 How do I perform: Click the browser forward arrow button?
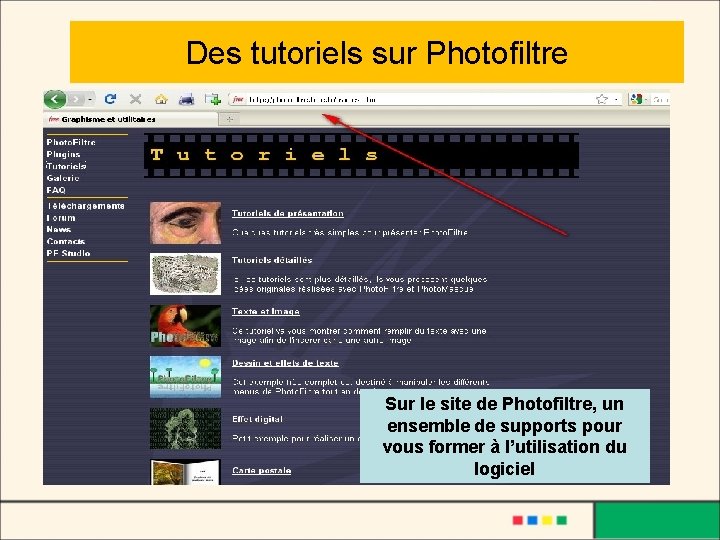(x=76, y=99)
